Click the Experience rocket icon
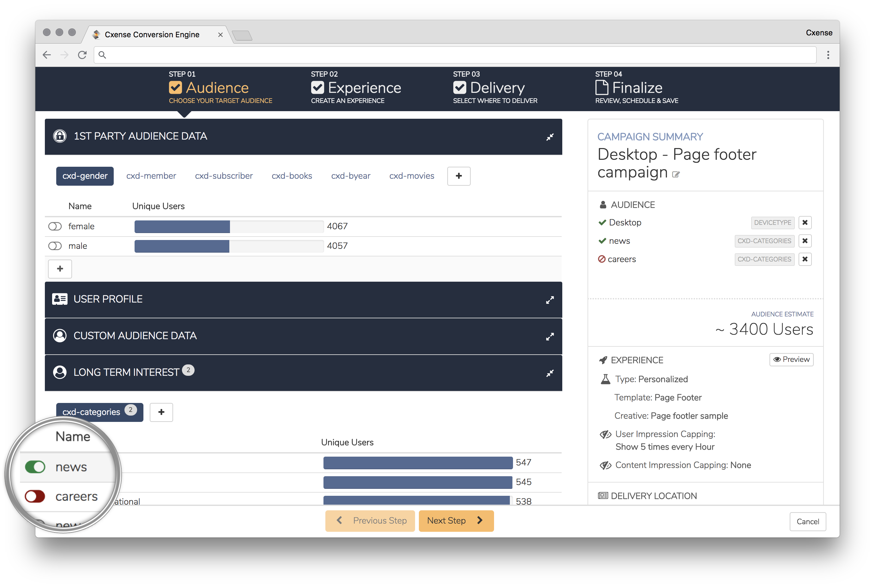The width and height of the screenshot is (875, 588). pyautogui.click(x=603, y=360)
